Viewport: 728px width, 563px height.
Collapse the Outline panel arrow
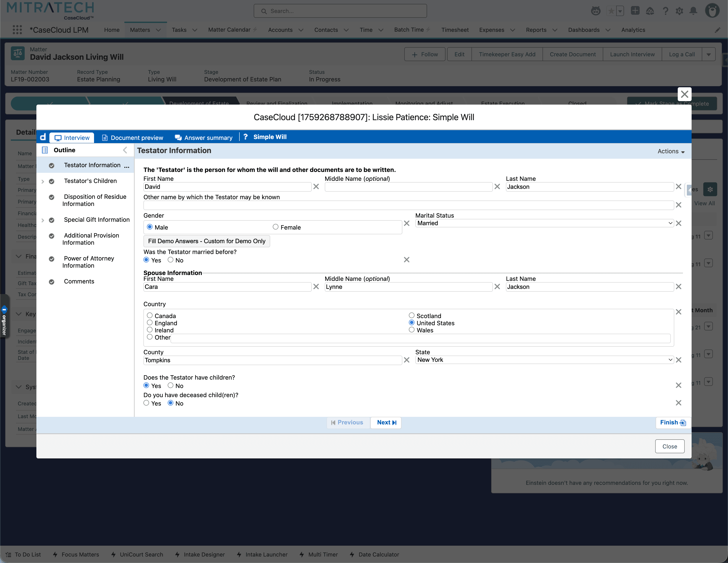pos(125,150)
